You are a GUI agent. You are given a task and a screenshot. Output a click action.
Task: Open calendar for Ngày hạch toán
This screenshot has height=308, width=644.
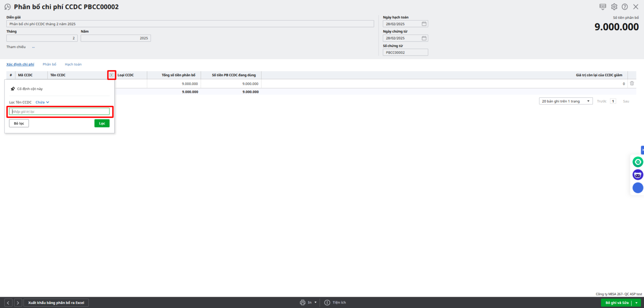click(424, 24)
